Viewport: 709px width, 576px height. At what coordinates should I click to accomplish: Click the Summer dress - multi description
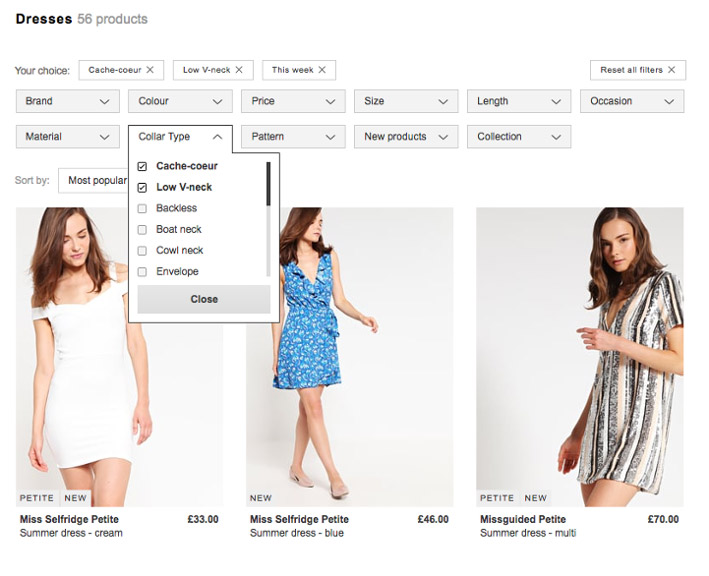(528, 533)
